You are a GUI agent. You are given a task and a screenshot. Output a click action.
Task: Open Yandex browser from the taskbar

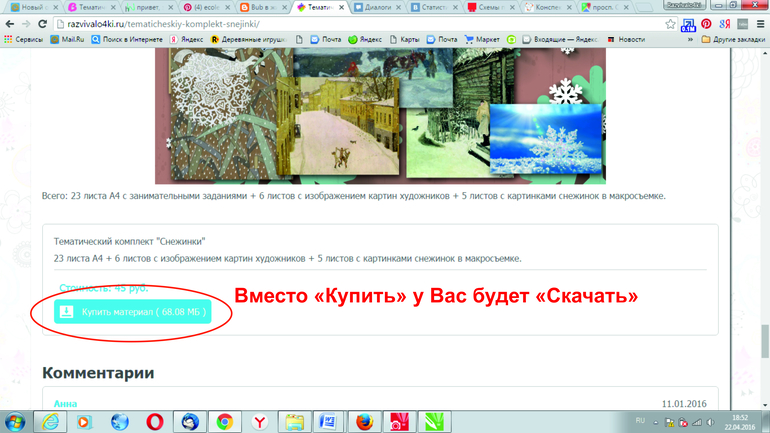259,421
